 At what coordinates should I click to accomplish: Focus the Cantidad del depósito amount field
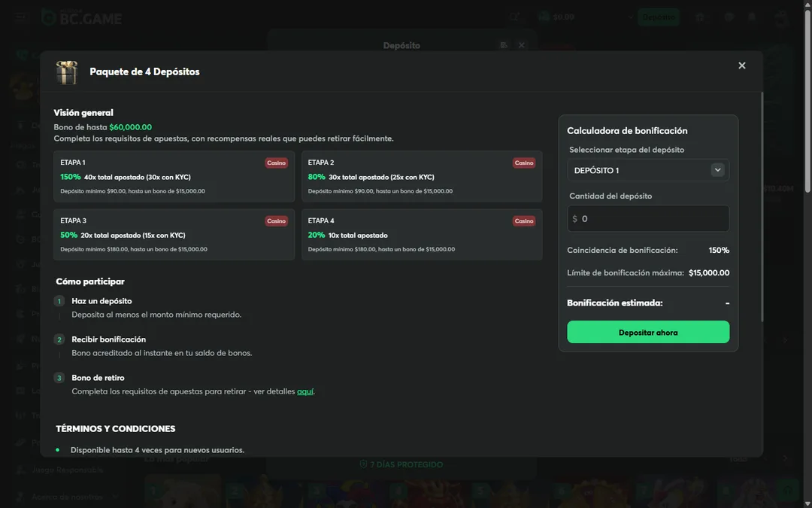pyautogui.click(x=648, y=218)
